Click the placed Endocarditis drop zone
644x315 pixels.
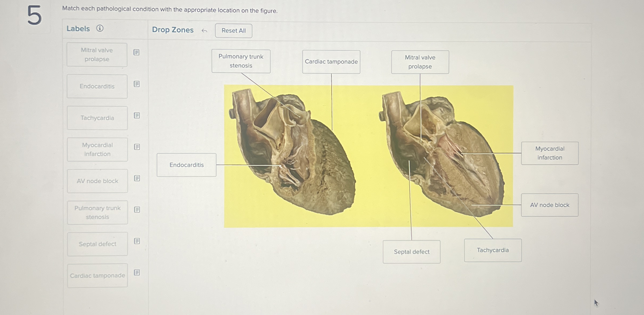(x=186, y=165)
